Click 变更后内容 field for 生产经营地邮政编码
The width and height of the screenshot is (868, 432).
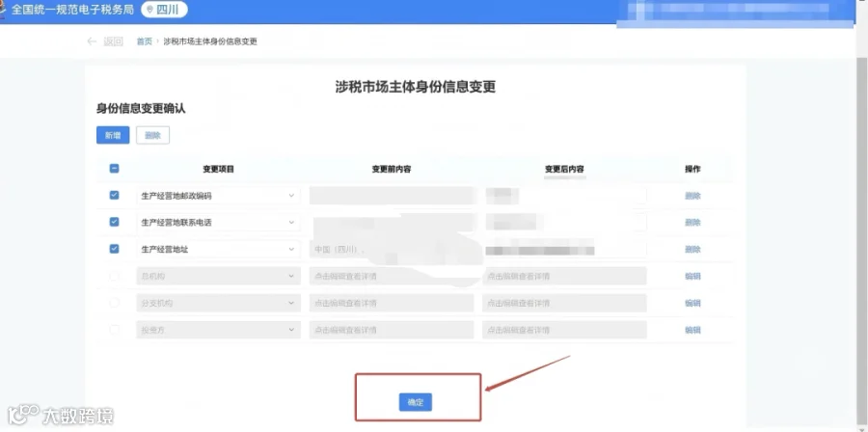click(x=564, y=195)
